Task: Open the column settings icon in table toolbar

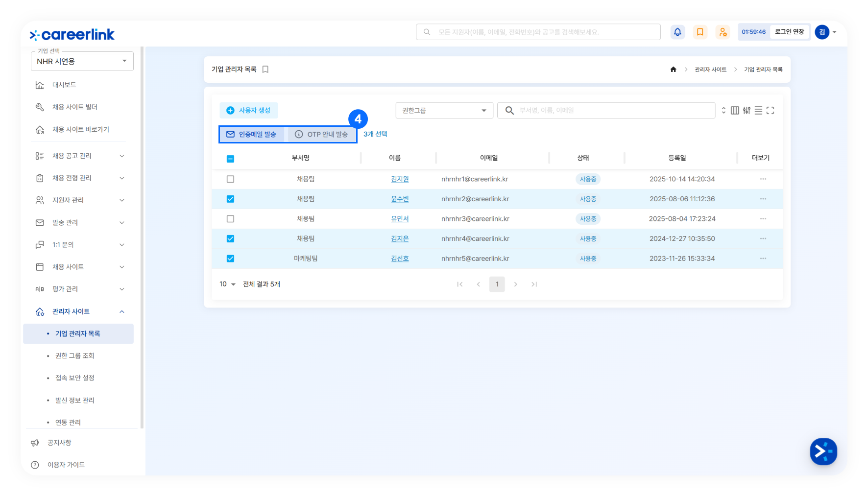Action: [735, 111]
